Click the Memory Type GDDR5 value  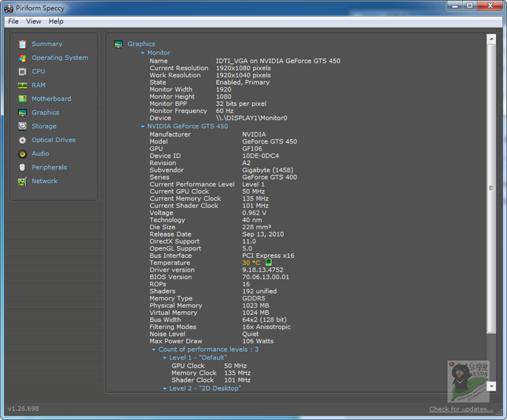click(x=254, y=299)
